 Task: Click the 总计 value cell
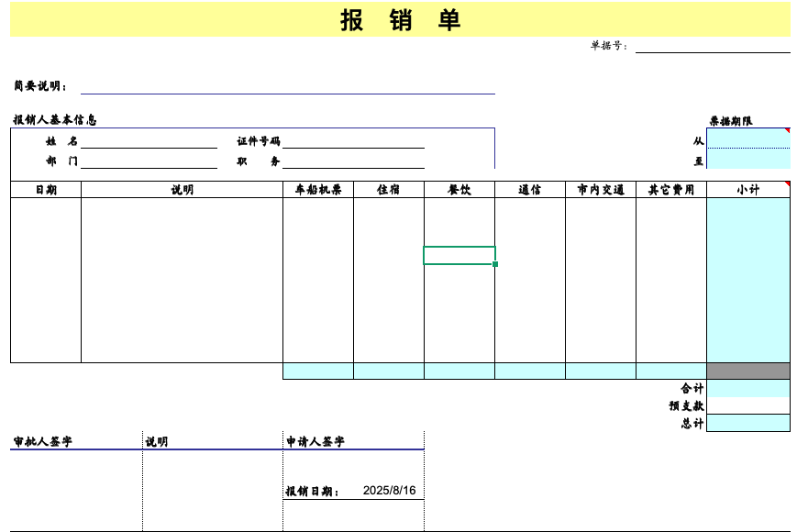pos(748,423)
